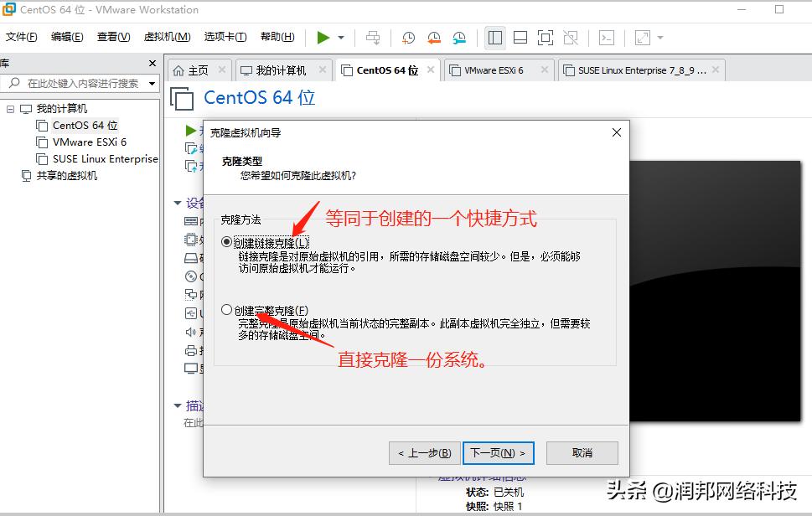Take a snapshot of the virtual machine

point(407,37)
